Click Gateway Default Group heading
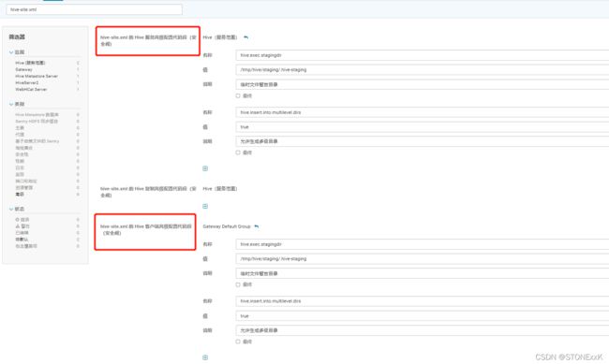This screenshot has height=364, width=609. click(x=227, y=226)
